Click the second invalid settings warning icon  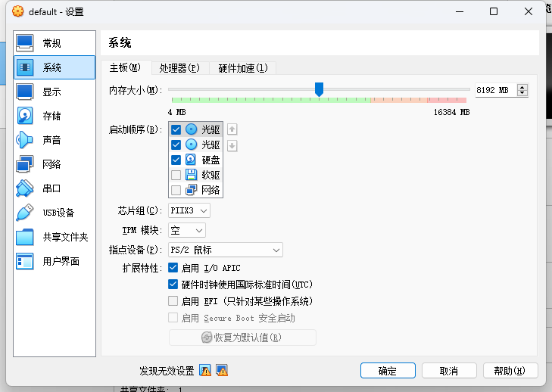222,370
